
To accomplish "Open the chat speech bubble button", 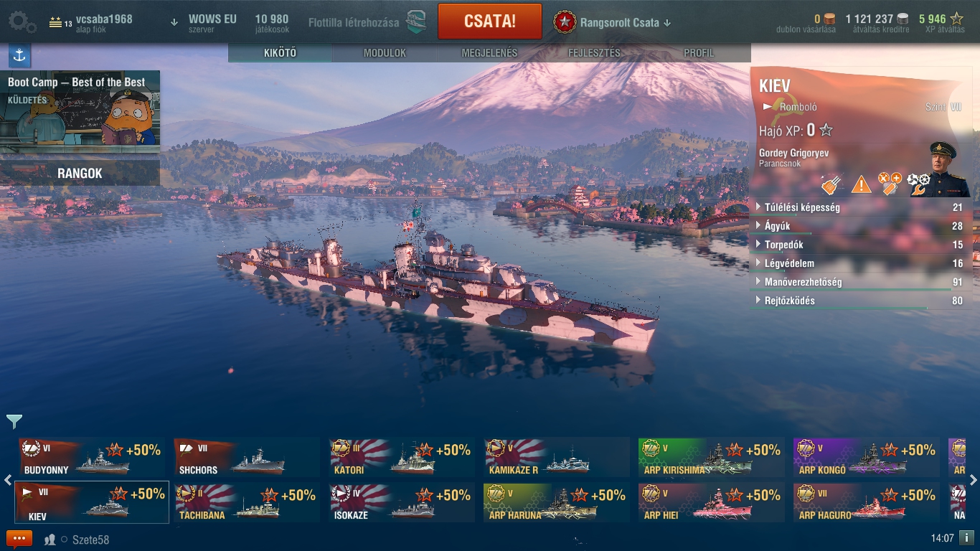I will (19, 539).
